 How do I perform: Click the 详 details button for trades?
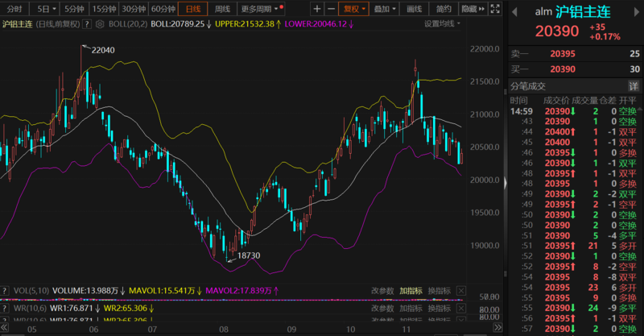(633, 85)
